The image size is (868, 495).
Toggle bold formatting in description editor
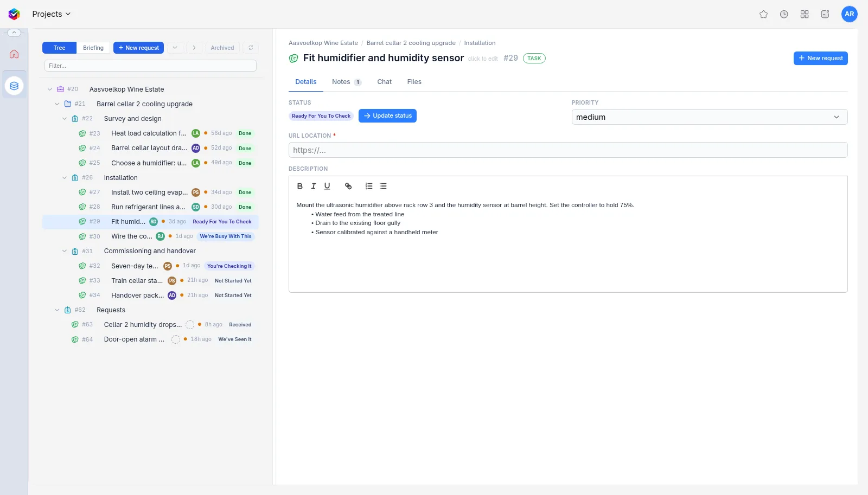(299, 186)
